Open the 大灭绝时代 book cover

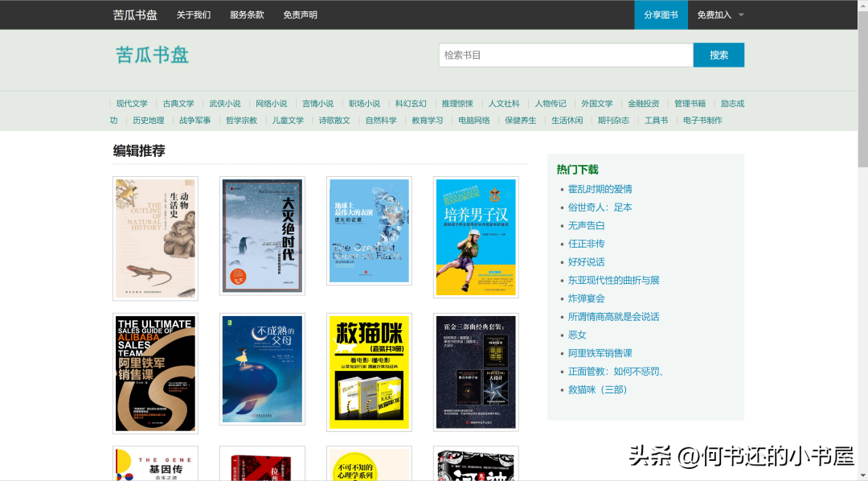[x=262, y=236]
